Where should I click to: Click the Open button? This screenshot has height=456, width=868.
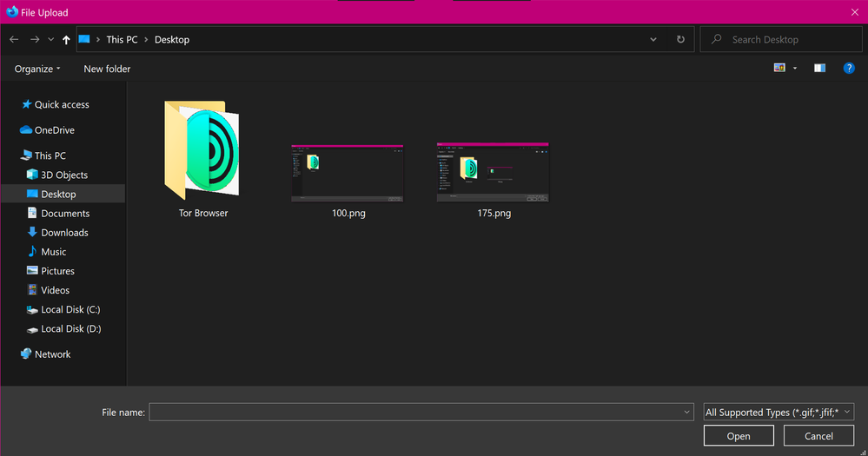tap(739, 435)
